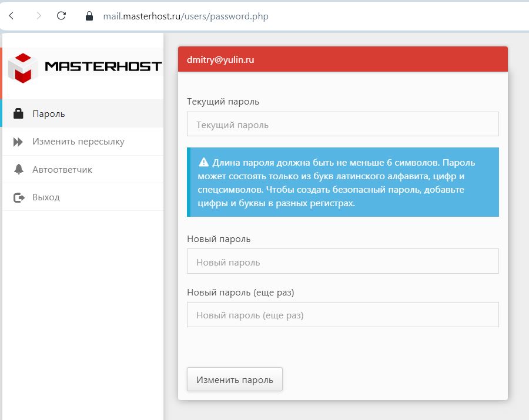Click the padlock site security icon
The image size is (529, 420).
[89, 16]
